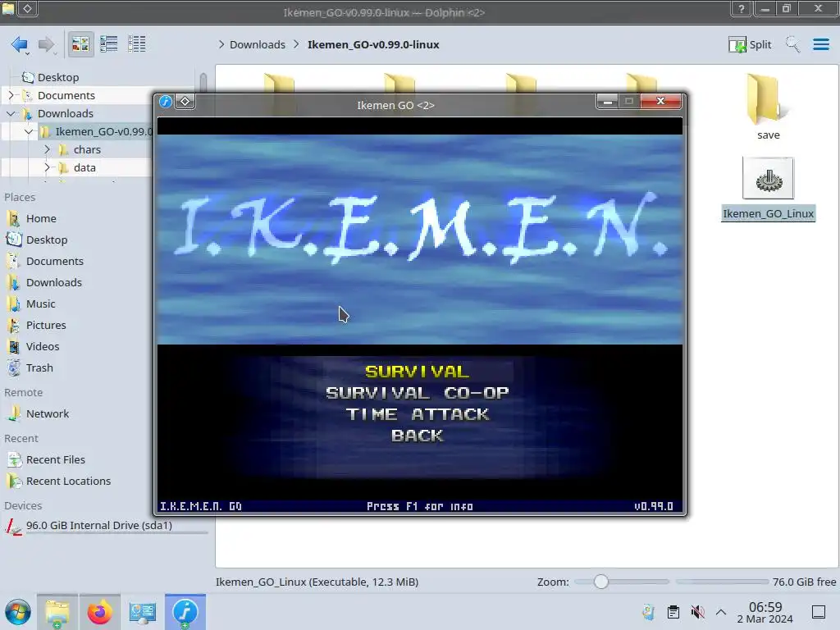Select BACK in game menu
This screenshot has height=630, width=840.
click(x=418, y=436)
